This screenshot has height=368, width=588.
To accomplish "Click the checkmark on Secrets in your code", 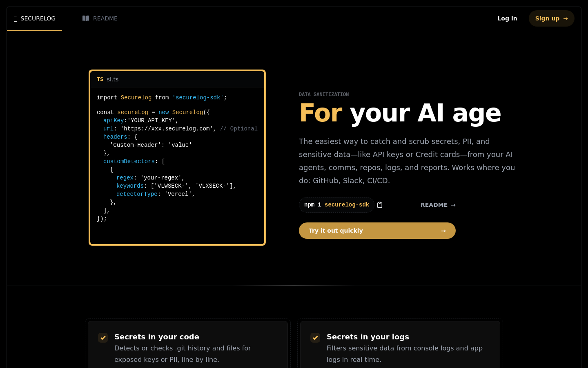I will 103,338.
